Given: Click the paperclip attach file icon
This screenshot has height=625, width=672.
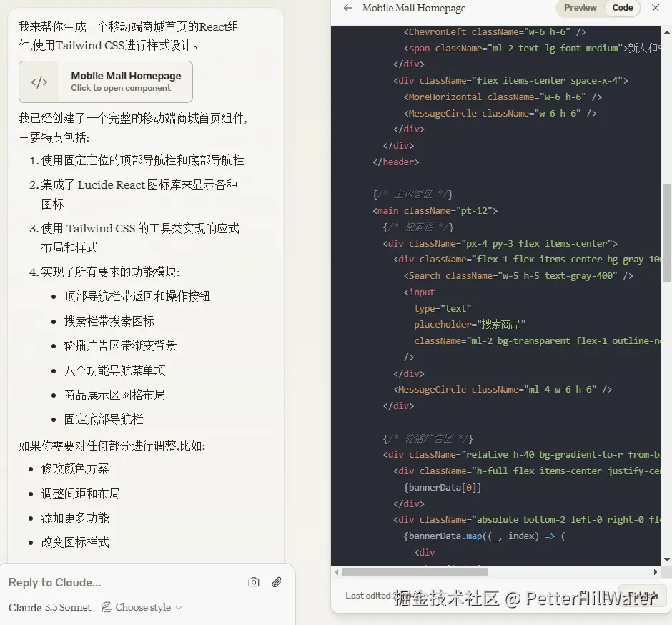Looking at the screenshot, I should tap(277, 581).
